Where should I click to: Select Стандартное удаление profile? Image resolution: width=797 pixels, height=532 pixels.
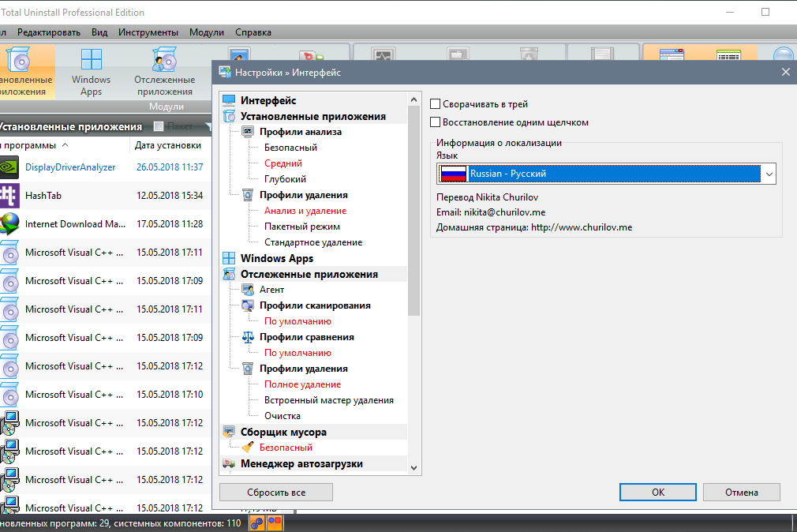coord(313,242)
